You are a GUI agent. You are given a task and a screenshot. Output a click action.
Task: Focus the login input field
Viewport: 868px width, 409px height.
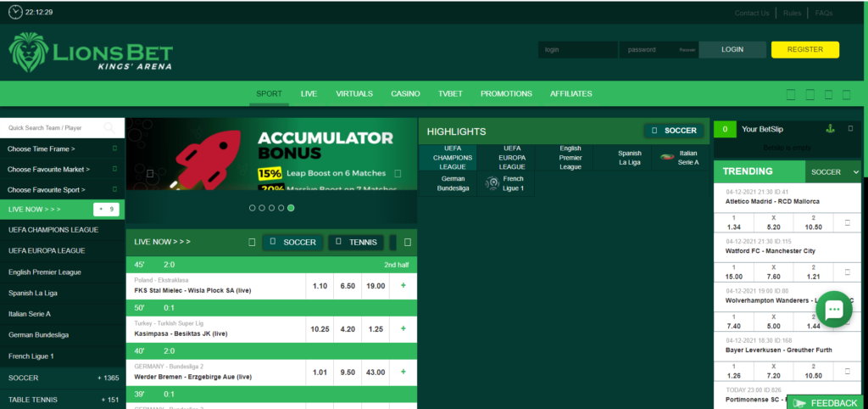coord(578,49)
